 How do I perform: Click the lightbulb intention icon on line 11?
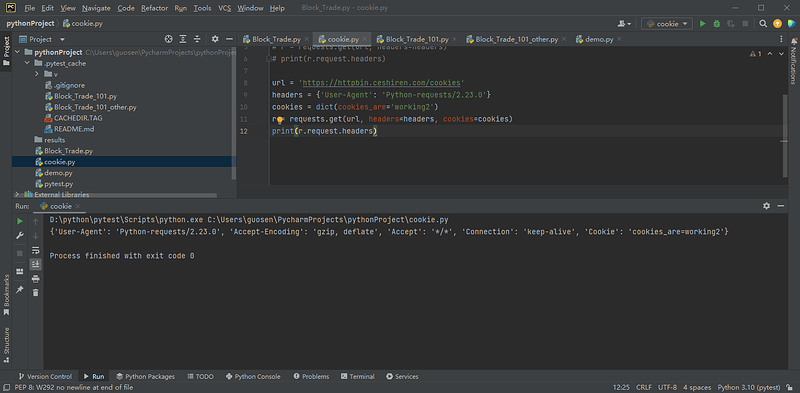click(x=280, y=119)
